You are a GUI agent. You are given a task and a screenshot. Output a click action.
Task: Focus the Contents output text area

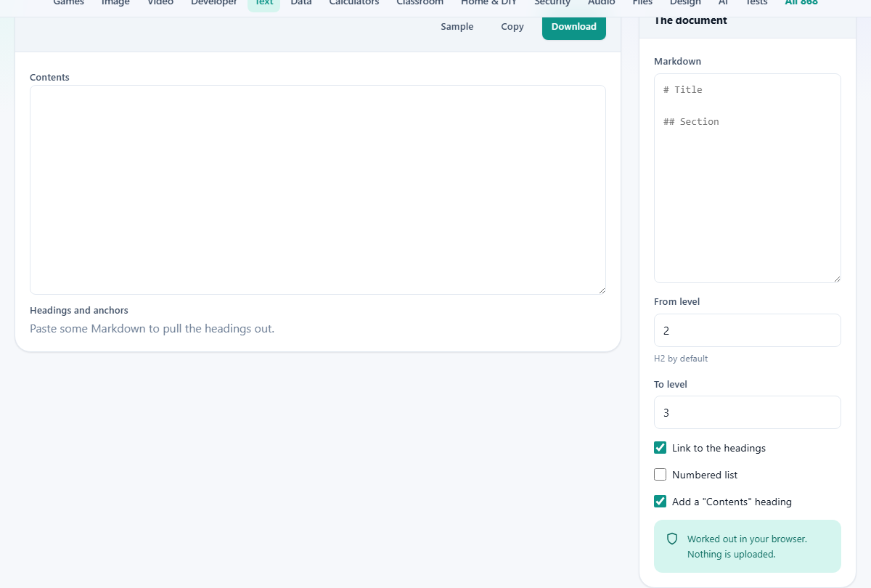click(318, 189)
